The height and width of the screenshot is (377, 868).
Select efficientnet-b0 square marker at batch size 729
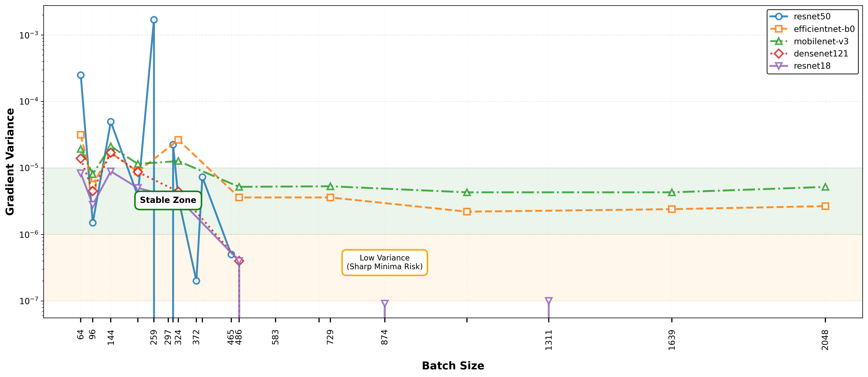330,197
